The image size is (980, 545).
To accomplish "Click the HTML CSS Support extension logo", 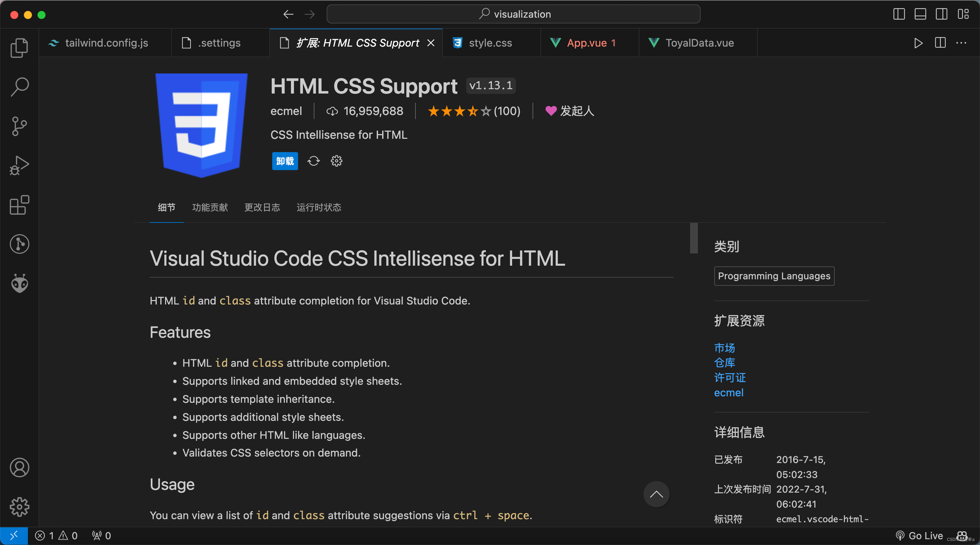I will coord(201,125).
